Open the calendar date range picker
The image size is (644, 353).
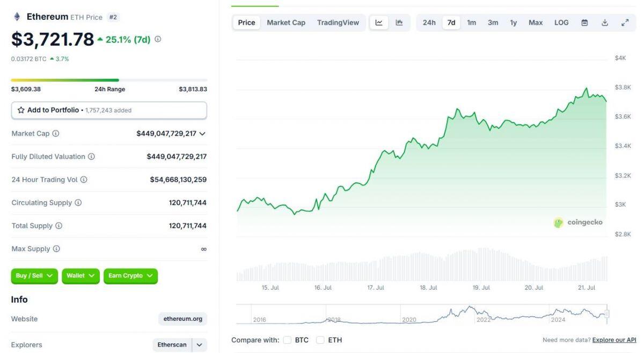tap(584, 23)
